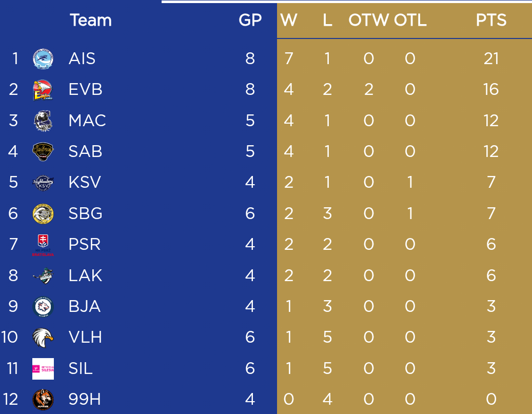Click the 99H orange wolf logo
Screen dimensions: 532x414
point(43,400)
